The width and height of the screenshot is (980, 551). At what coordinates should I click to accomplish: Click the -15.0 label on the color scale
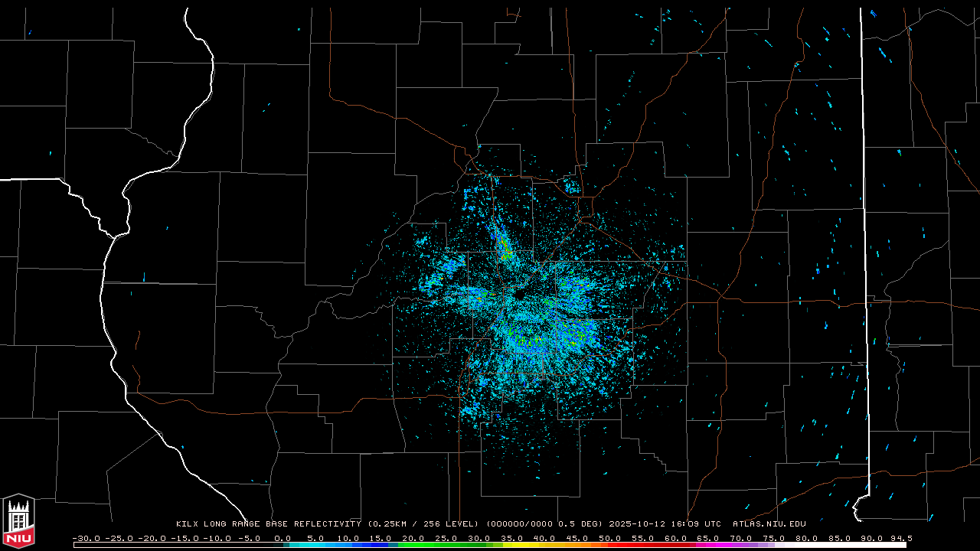click(x=184, y=539)
